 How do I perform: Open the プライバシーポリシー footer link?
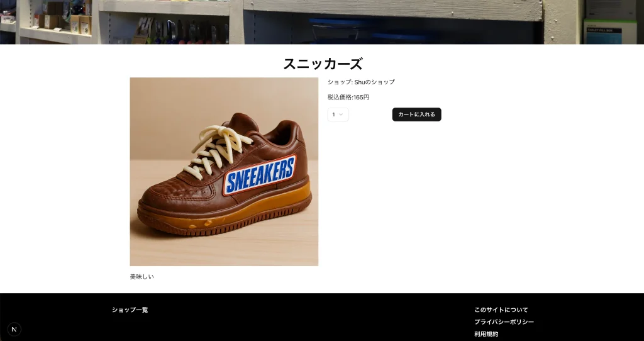click(504, 321)
